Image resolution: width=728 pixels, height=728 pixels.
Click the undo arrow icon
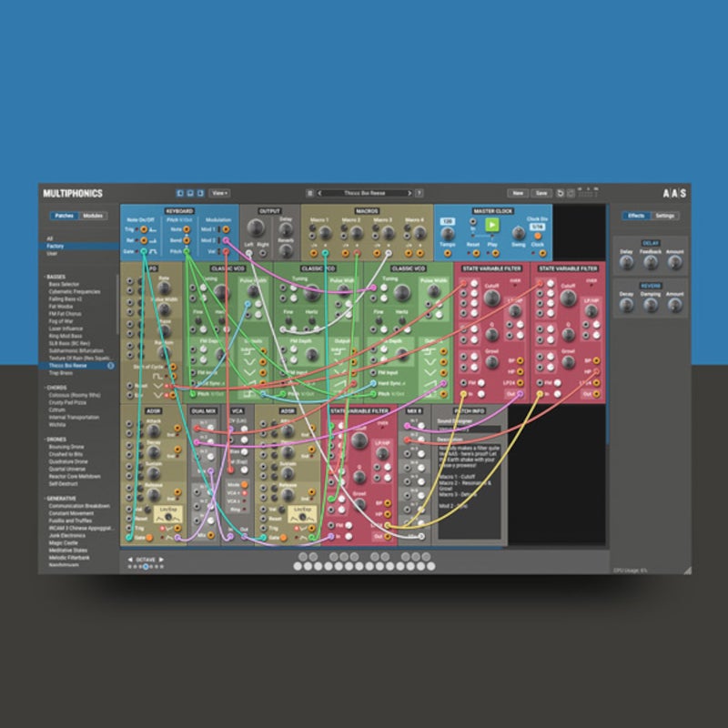pos(561,193)
